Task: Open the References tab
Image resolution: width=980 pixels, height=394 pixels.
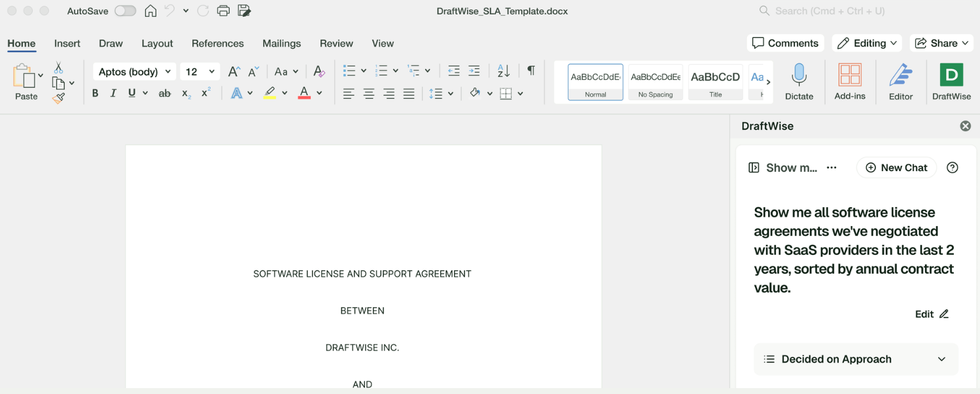Action: coord(218,43)
